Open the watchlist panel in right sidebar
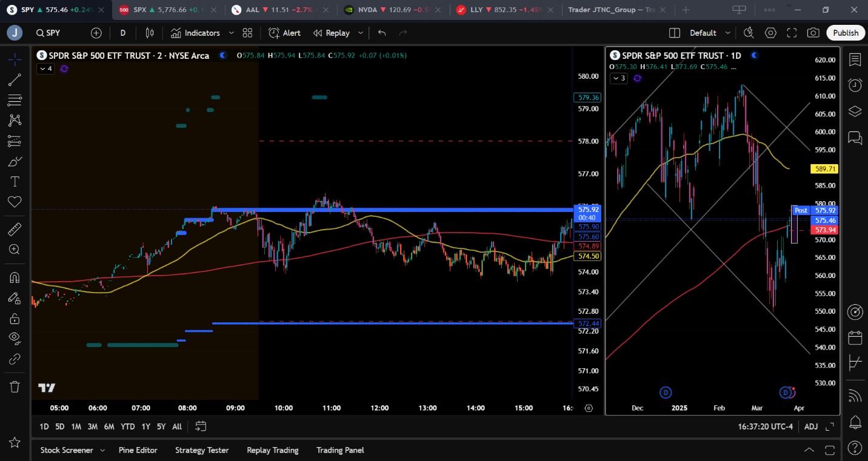Image resolution: width=868 pixels, height=461 pixels. coord(855,59)
